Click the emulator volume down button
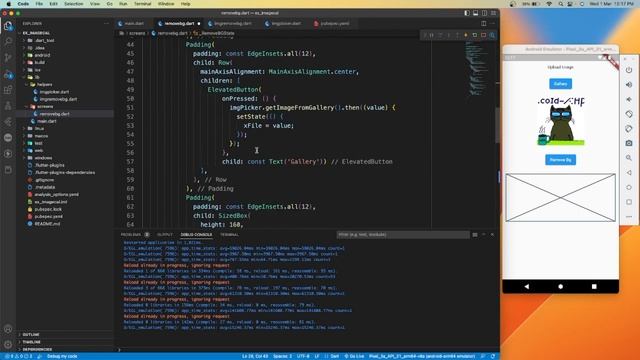Screen dimensions: 640x360 click(x=629, y=100)
